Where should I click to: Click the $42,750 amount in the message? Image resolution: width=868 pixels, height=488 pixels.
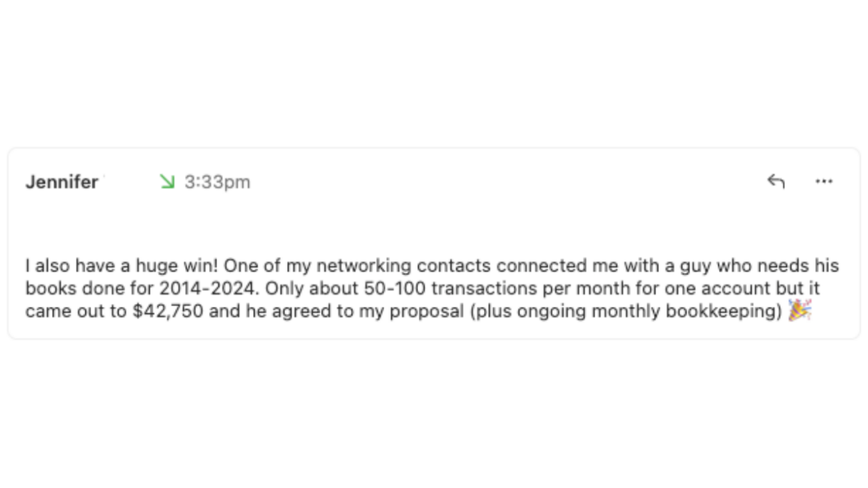coord(168,311)
